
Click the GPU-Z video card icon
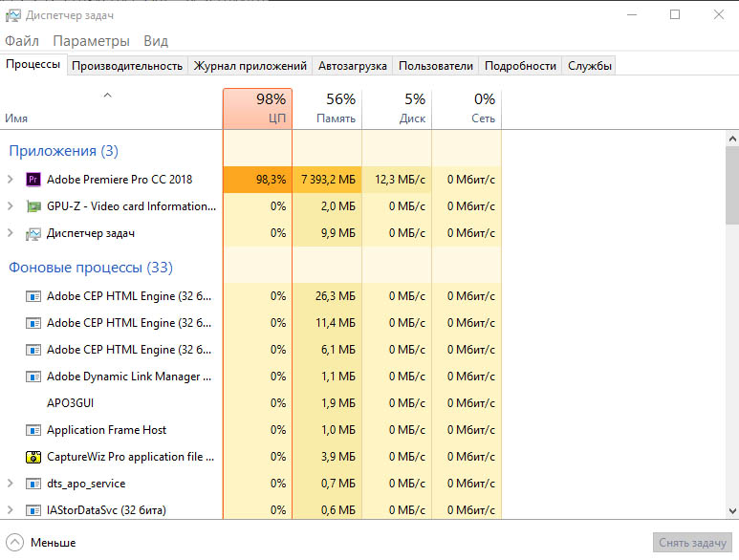pos(33,206)
